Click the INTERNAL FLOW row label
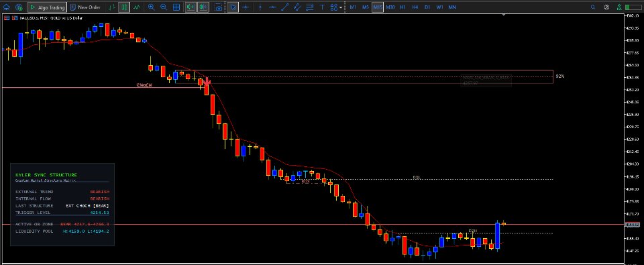 [x=34, y=199]
